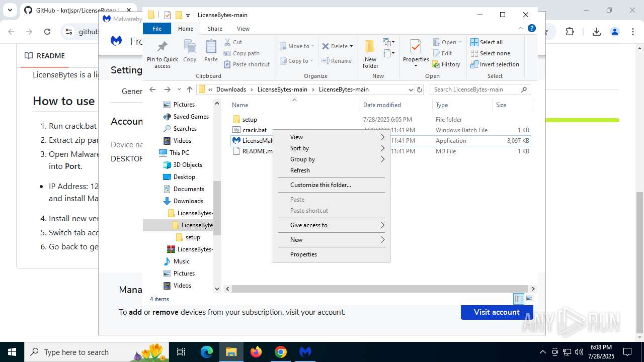Open Explorer help question icon

[x=531, y=29]
